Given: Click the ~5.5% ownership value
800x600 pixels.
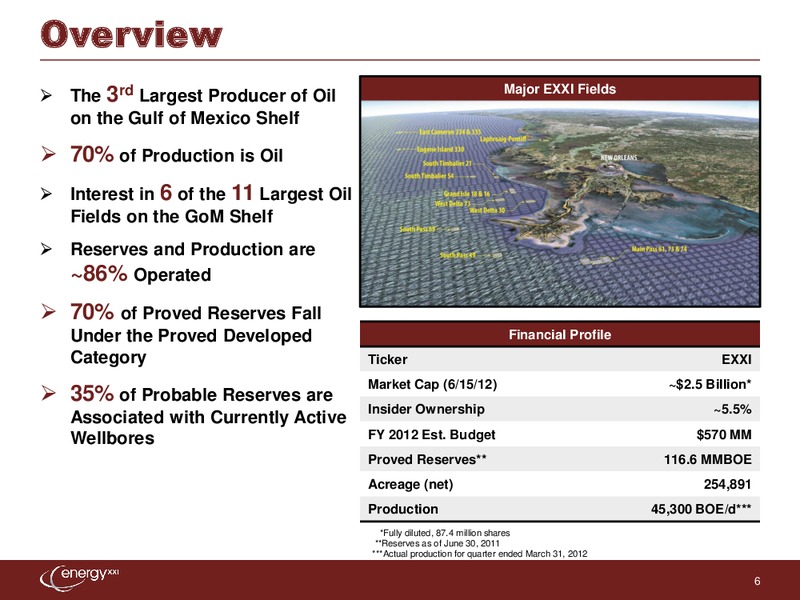Looking at the screenshot, I should coord(732,409).
